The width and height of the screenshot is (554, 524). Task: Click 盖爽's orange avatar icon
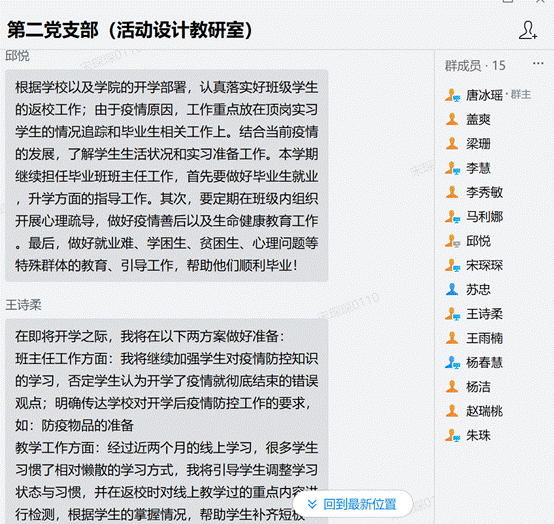[452, 119]
